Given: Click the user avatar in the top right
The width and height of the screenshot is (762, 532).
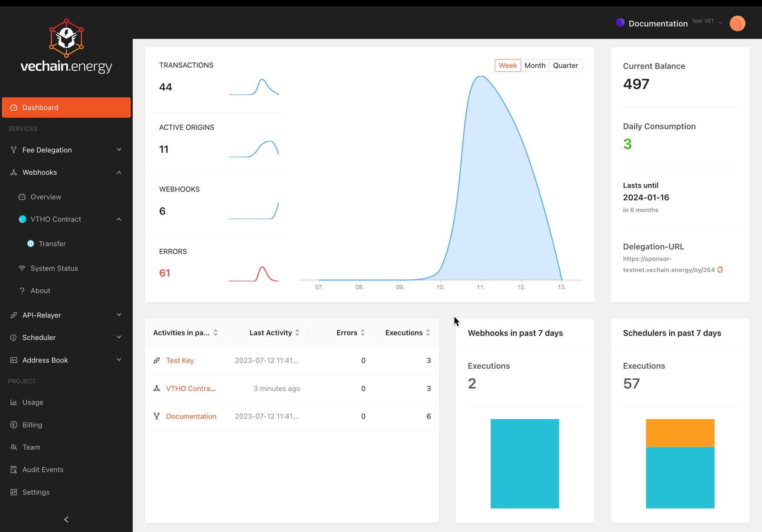Looking at the screenshot, I should [x=737, y=23].
